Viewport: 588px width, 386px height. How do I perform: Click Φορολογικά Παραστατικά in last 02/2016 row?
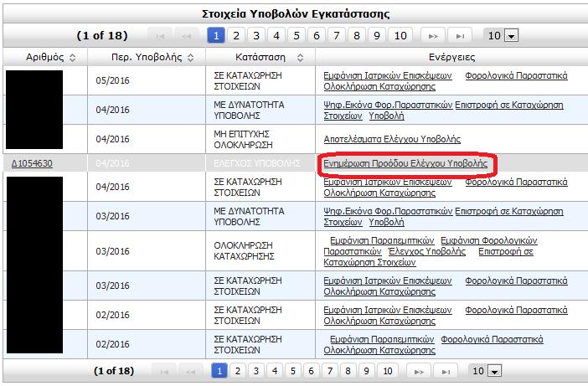(x=492, y=340)
